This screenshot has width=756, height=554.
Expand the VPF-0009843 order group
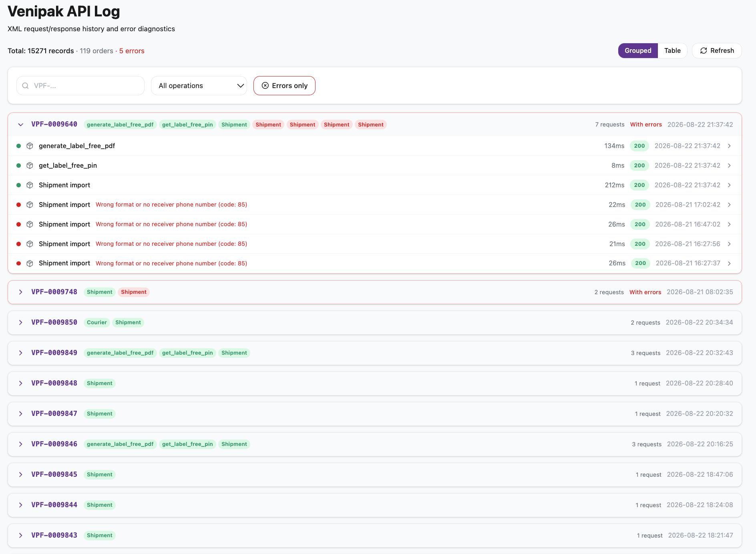pos(20,536)
